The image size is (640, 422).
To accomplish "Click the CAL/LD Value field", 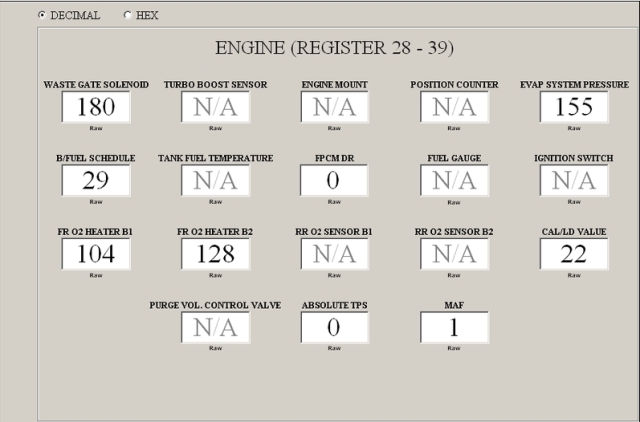I will click(x=573, y=254).
